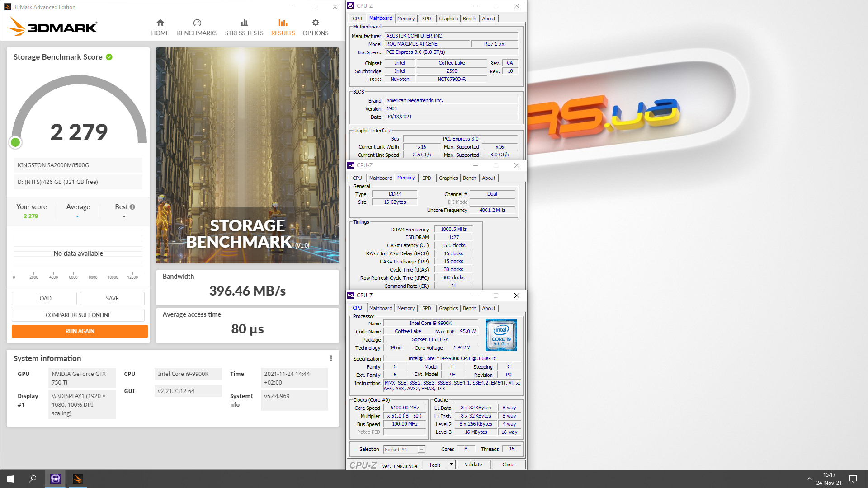Minimize the bottom CPU-Z CPU window
Viewport: 868px width, 488px height.
(476, 296)
